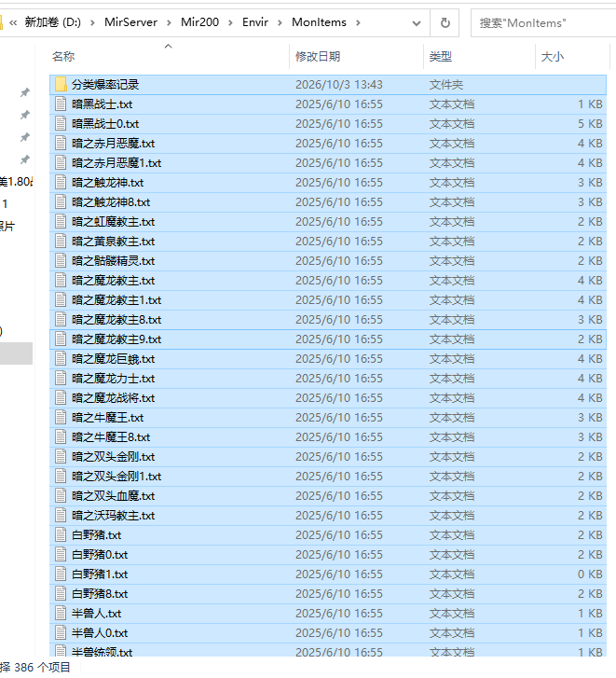Click the 暗之魔龙教主1.txt file icon

pos(61,299)
